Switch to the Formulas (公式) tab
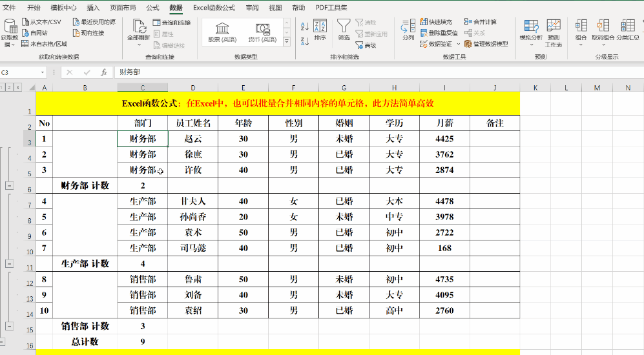The height and width of the screenshot is (355, 644). [152, 8]
